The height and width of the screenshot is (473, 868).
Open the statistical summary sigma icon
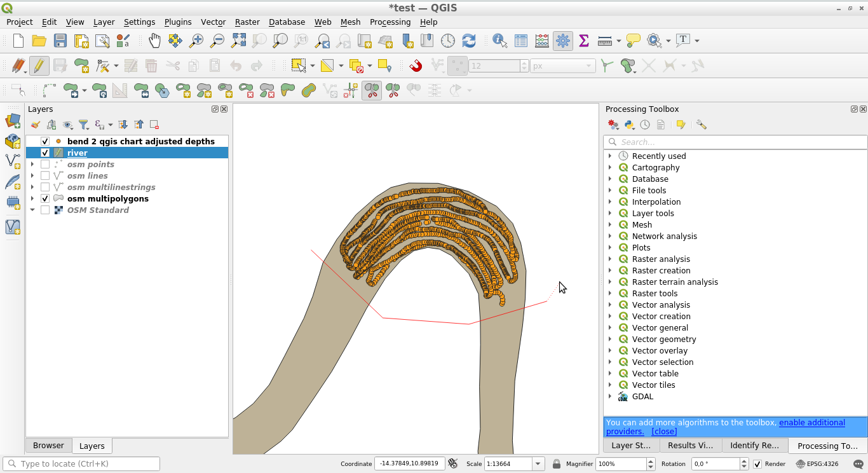[584, 41]
